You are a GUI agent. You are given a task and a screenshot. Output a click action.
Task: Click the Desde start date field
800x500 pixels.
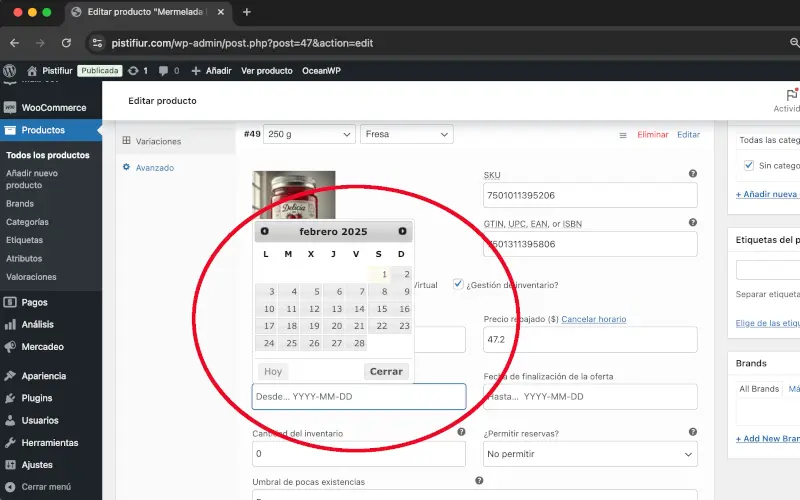359,396
